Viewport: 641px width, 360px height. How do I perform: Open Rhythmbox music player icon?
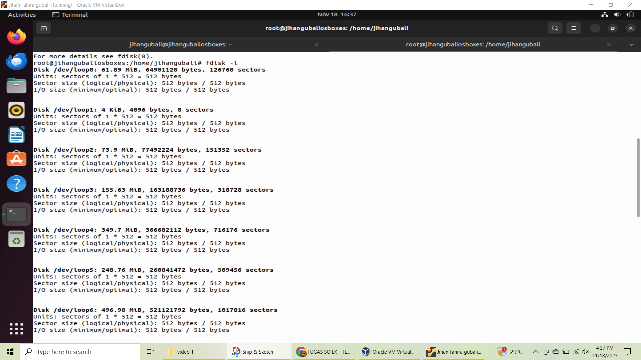tap(16, 110)
